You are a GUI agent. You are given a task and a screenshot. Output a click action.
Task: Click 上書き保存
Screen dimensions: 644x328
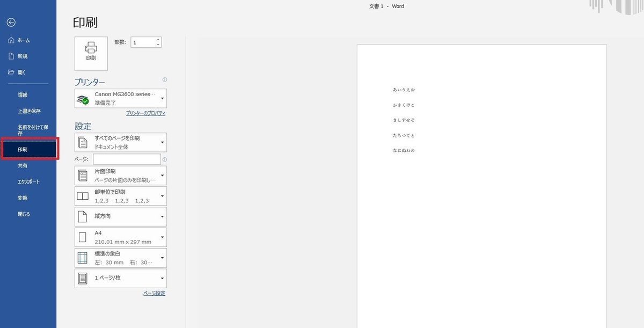(28, 112)
